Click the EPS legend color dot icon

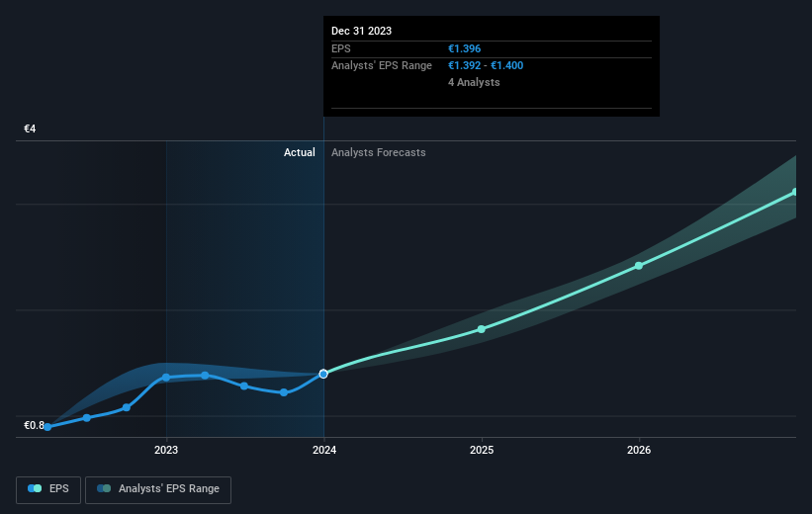pos(35,488)
